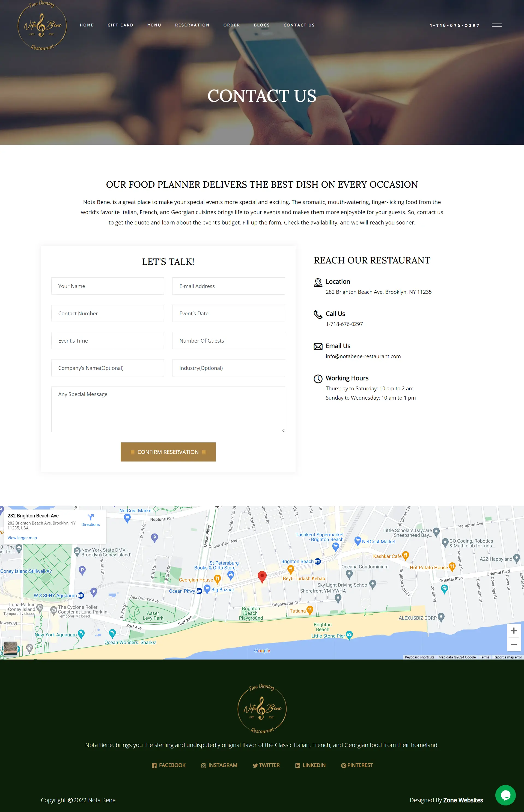Zoom in on the map
The image size is (524, 812).
(513, 630)
